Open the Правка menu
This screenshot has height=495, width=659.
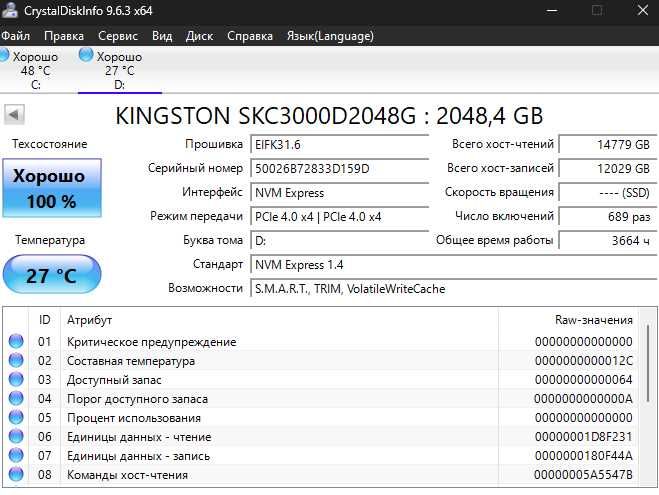[64, 36]
